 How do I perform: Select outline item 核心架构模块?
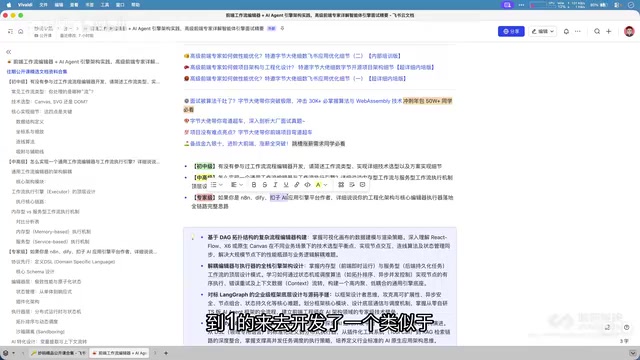(x=31, y=182)
